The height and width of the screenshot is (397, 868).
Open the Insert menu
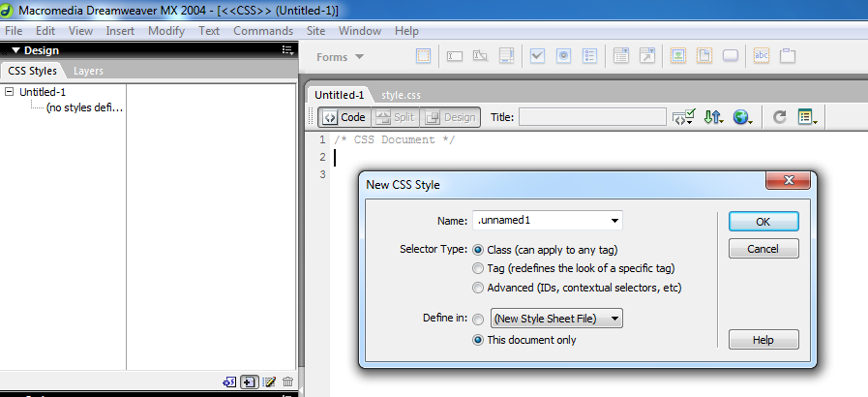coord(120,31)
